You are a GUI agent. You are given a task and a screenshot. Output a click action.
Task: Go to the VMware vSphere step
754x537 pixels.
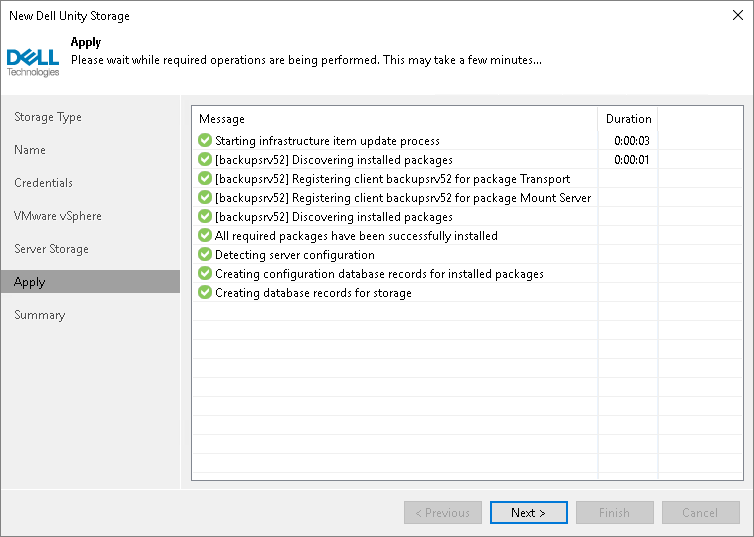[x=58, y=216]
